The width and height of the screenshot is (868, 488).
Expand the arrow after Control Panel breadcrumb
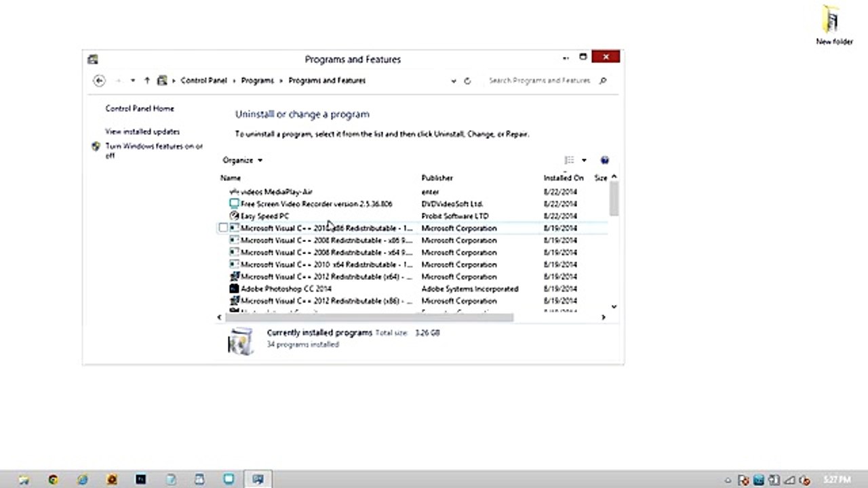(235, 81)
